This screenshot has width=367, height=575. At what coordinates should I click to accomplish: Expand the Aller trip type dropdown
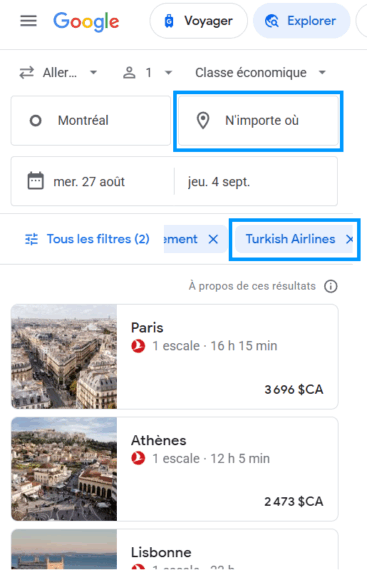click(x=59, y=73)
